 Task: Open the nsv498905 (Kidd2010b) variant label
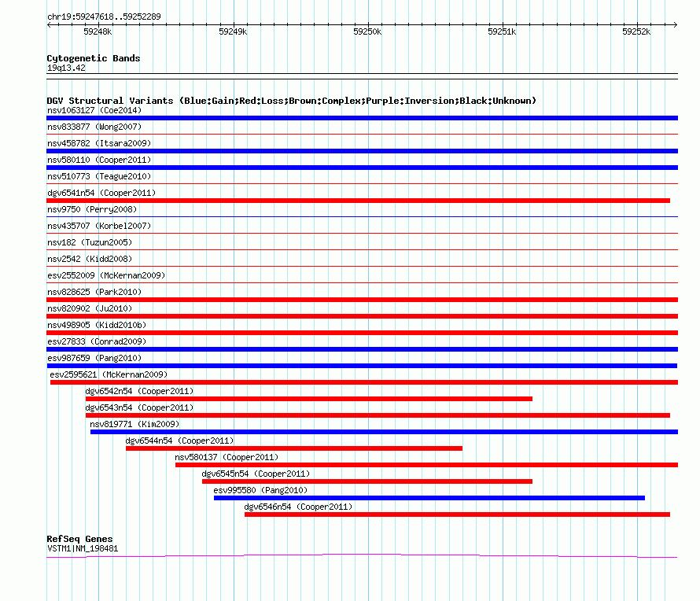[97, 325]
